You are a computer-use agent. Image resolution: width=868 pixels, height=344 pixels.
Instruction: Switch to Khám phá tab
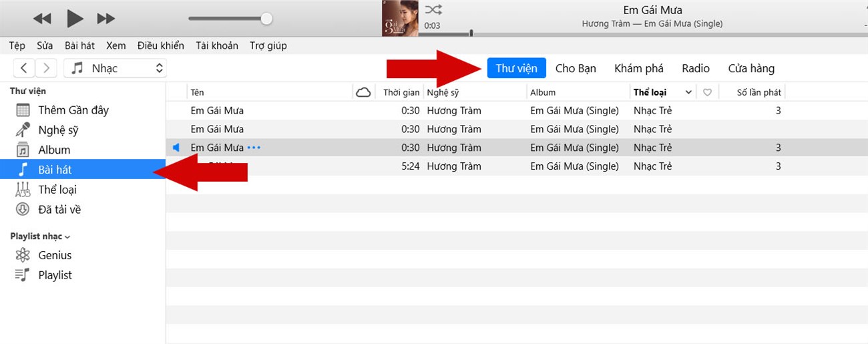(639, 68)
